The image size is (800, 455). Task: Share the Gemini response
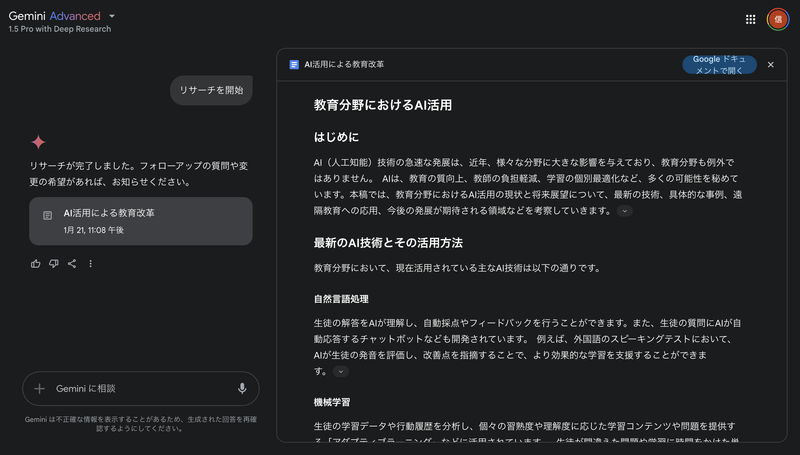click(72, 264)
